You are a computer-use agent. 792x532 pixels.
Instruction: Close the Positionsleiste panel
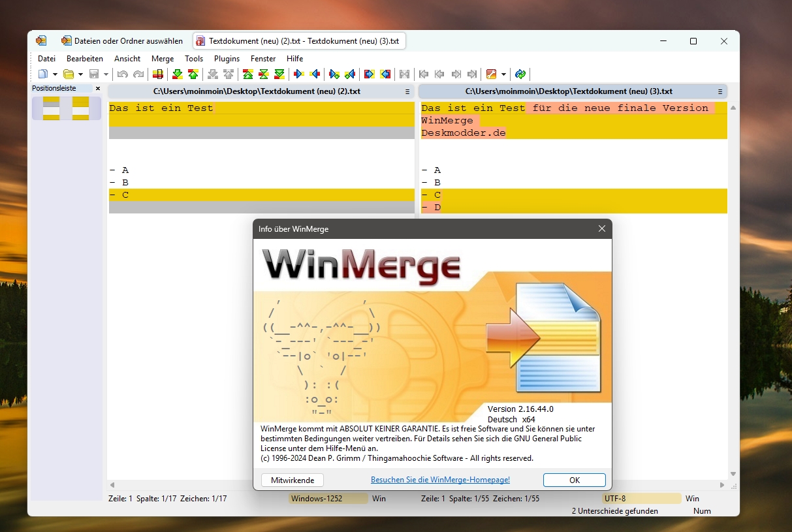coord(98,88)
